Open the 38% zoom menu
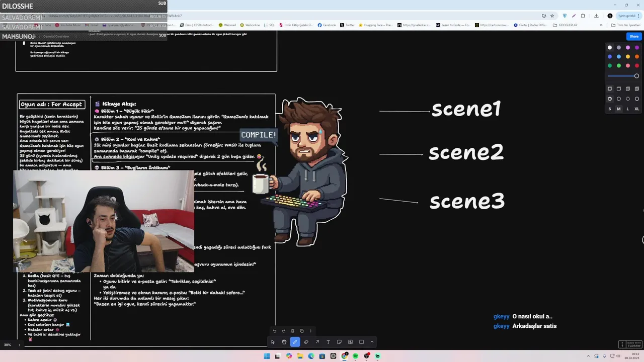 click(8, 345)
